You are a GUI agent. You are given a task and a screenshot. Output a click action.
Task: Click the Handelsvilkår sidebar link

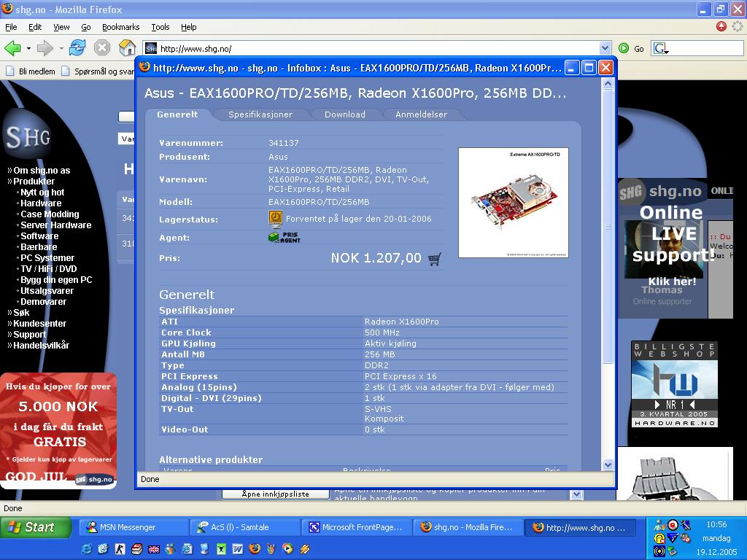point(41,346)
